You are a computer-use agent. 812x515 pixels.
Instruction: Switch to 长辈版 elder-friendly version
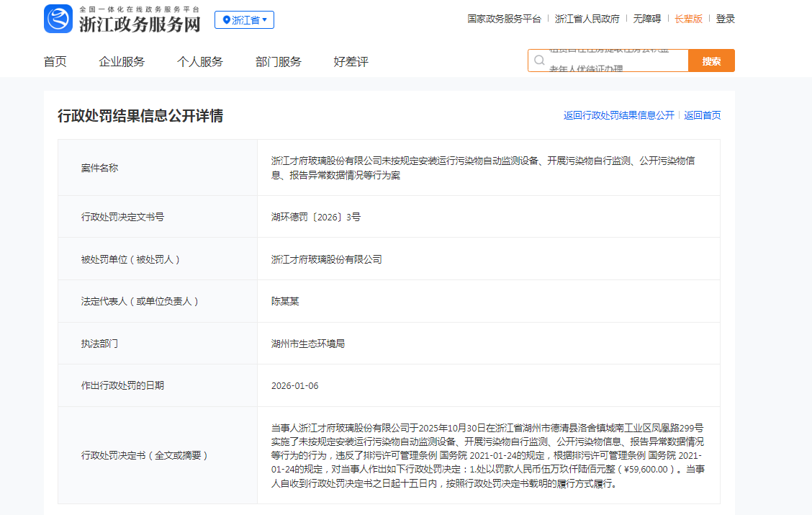tap(688, 19)
